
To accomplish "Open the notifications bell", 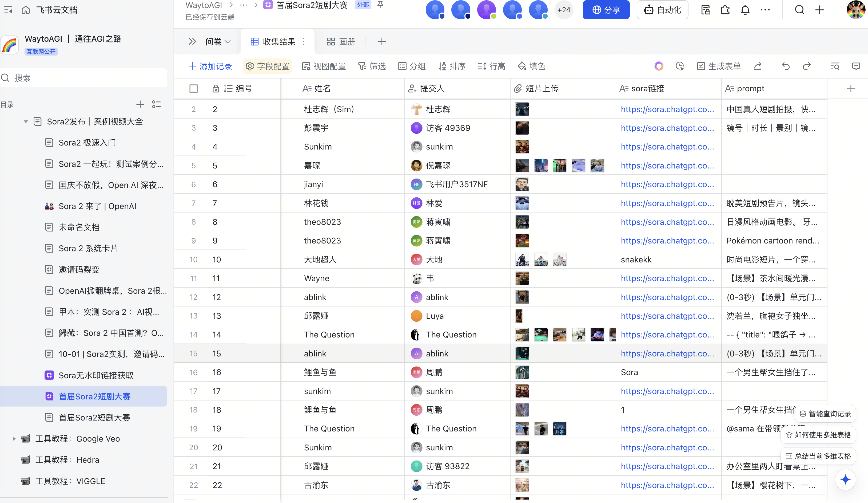I will pyautogui.click(x=745, y=10).
